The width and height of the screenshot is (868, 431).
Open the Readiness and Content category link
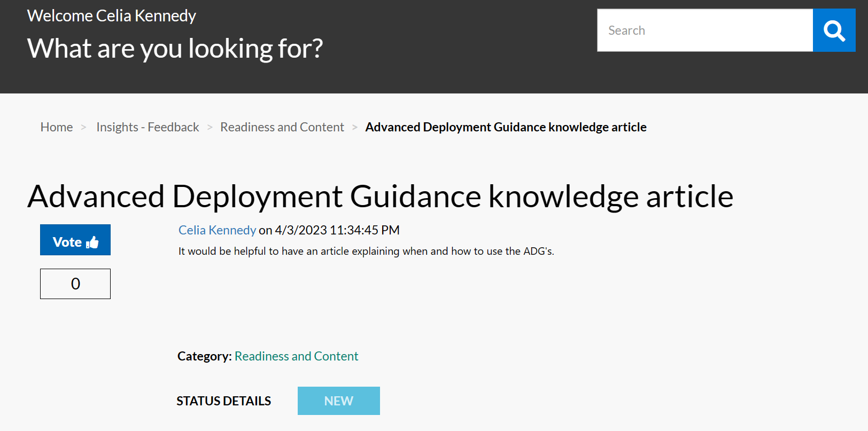point(296,356)
